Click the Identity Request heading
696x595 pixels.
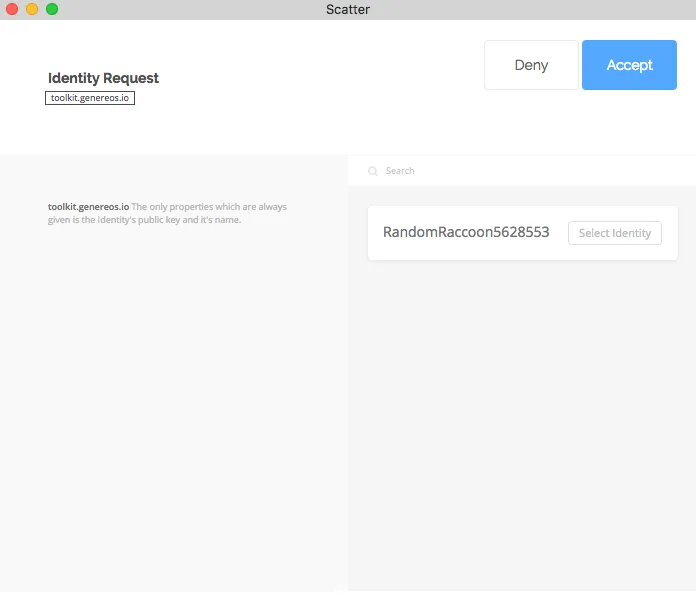103,78
